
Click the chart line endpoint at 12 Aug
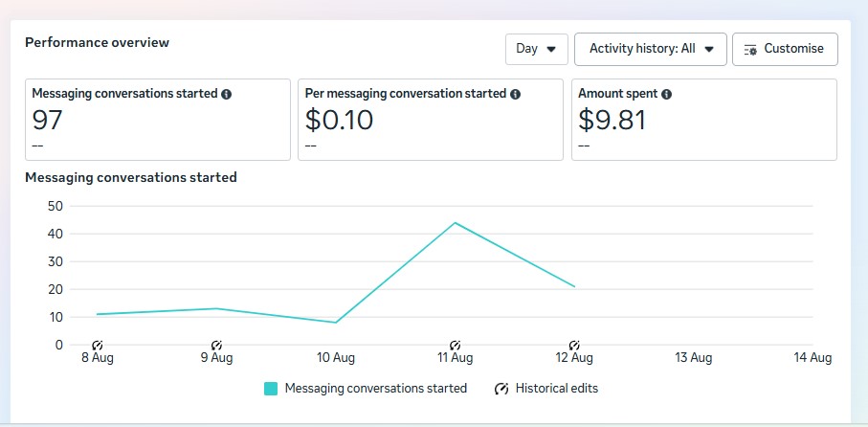pos(574,286)
